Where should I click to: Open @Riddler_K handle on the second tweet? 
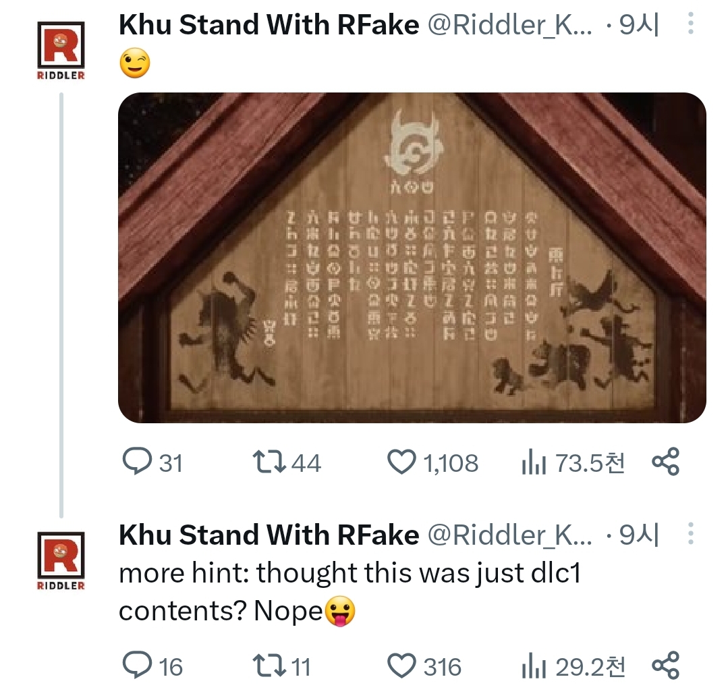pyautogui.click(x=510, y=535)
